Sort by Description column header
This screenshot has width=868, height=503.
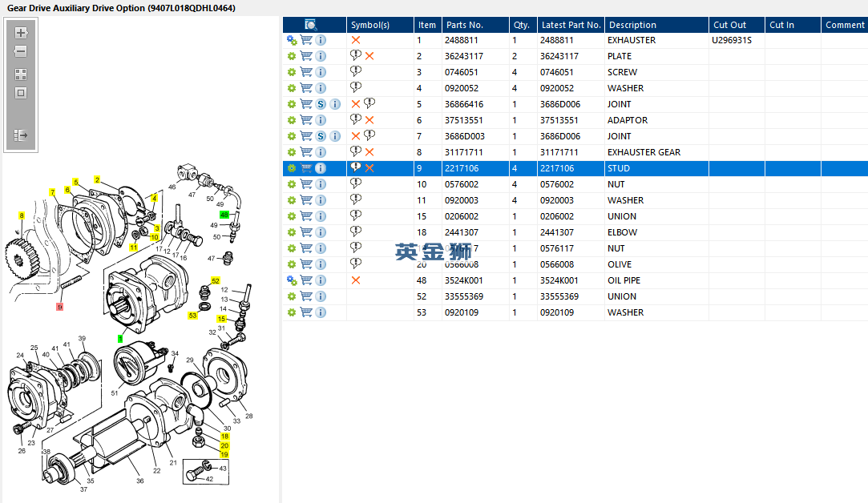pos(656,25)
